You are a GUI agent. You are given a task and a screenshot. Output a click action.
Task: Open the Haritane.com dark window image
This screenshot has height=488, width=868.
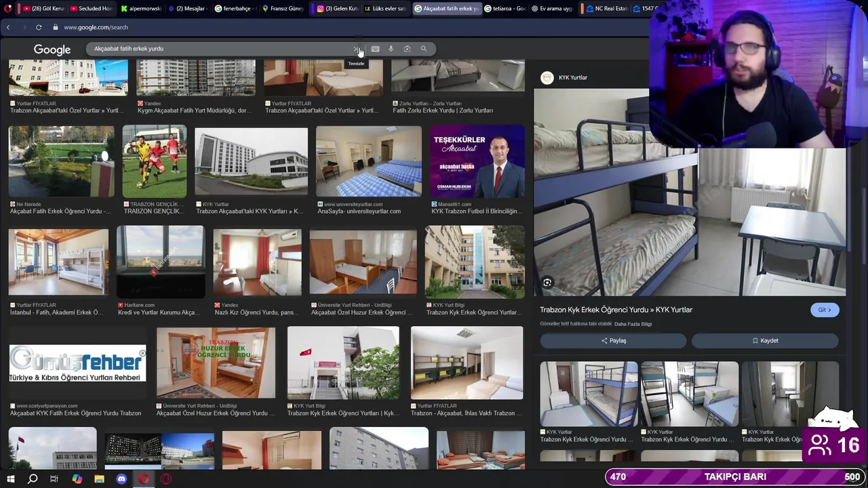click(161, 262)
